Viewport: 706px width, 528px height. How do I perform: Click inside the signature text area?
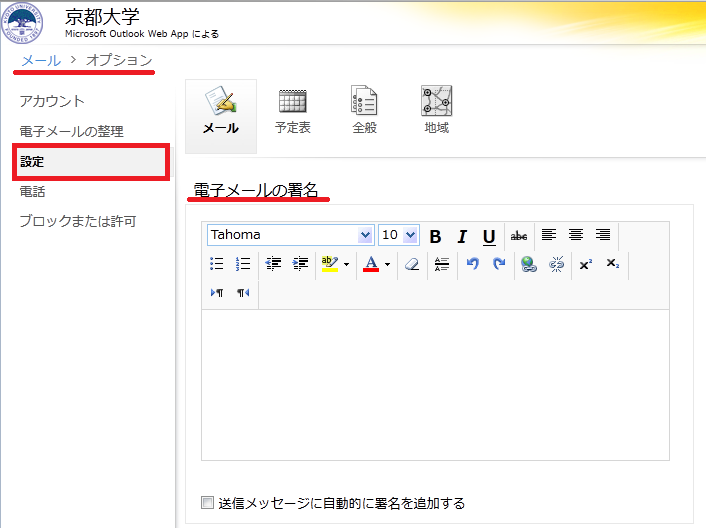435,385
